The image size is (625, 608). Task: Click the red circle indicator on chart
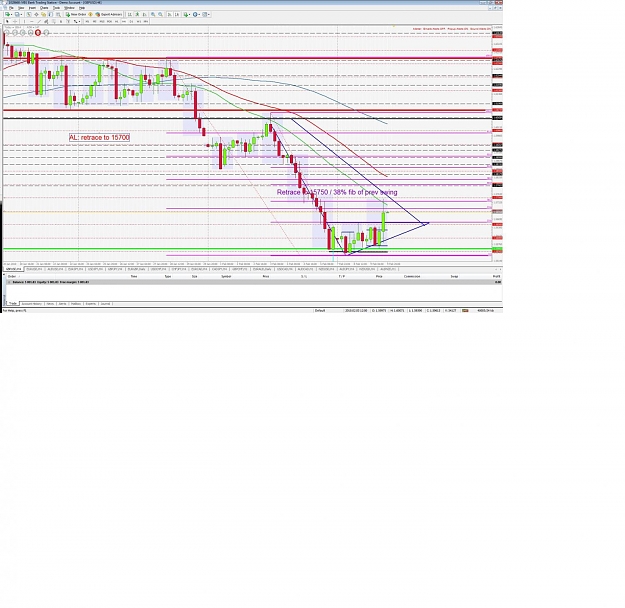(x=38, y=32)
